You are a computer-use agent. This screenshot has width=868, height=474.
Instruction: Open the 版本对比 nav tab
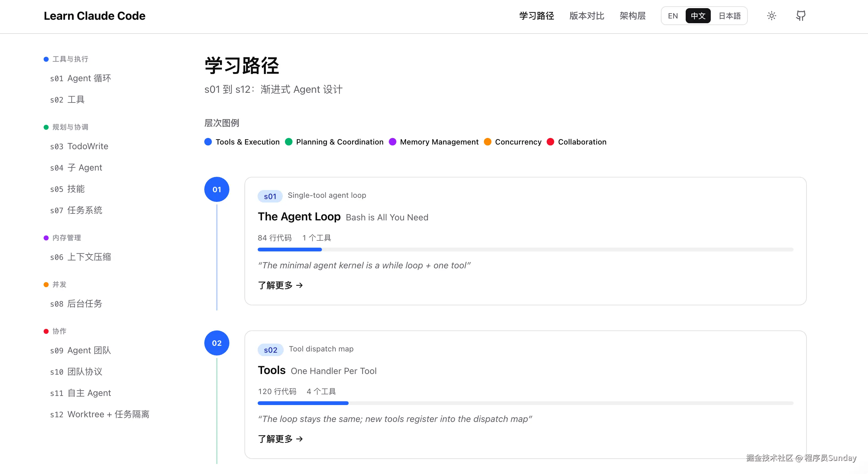tap(587, 16)
